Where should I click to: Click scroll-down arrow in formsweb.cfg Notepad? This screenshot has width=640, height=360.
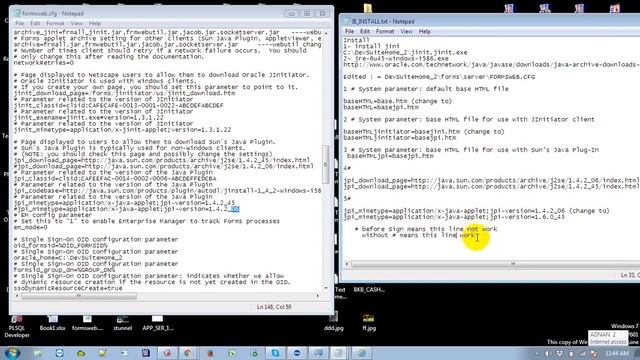pyautogui.click(x=326, y=288)
